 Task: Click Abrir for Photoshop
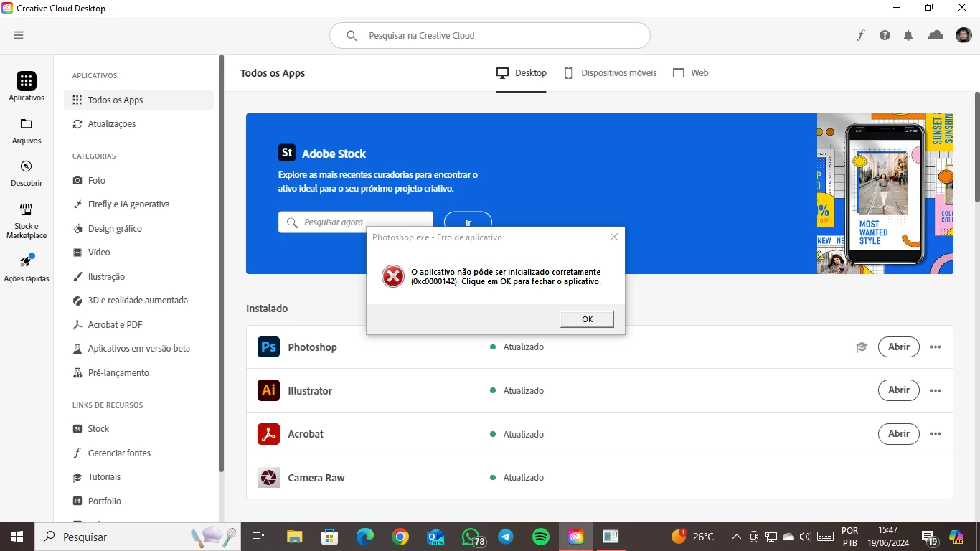click(898, 347)
